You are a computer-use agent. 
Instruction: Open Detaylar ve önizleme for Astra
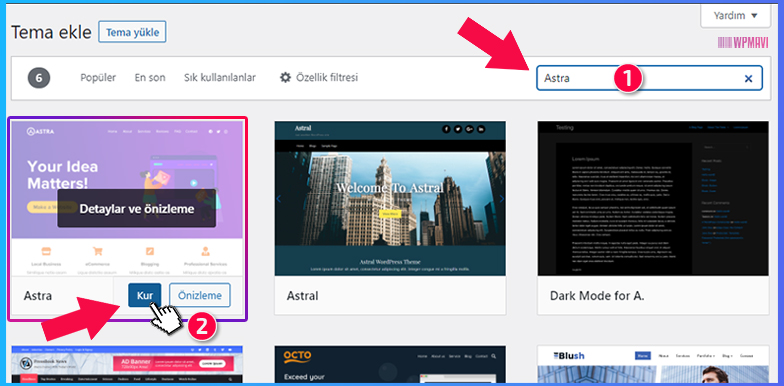click(x=136, y=208)
